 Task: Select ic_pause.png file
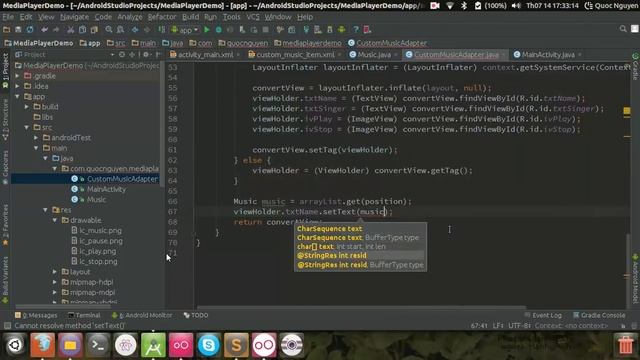101,241
